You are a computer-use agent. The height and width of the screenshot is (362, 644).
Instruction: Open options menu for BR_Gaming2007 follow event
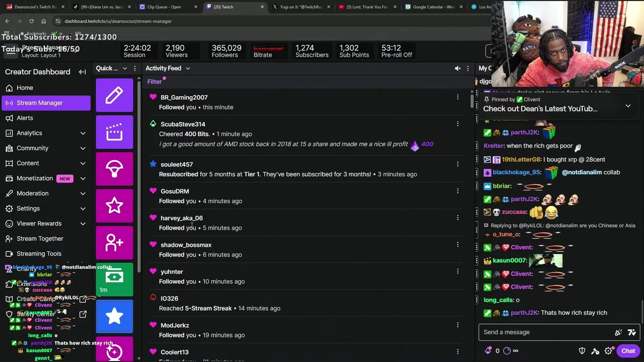pyautogui.click(x=457, y=97)
